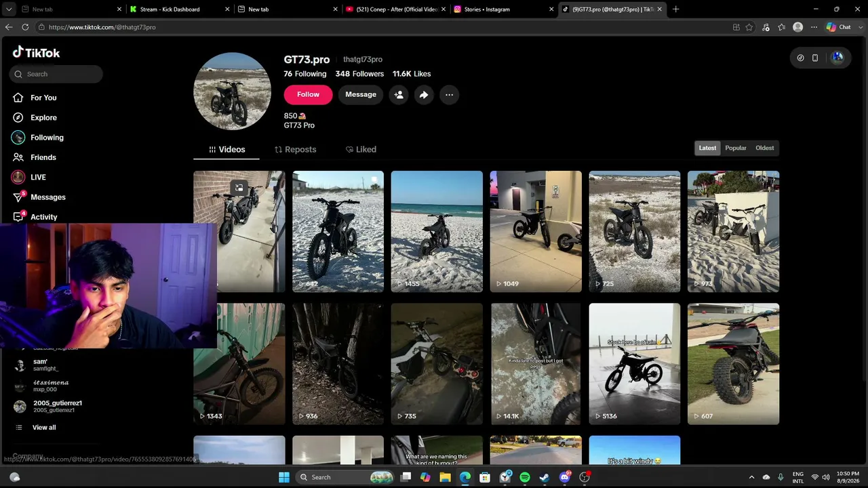Click the get app phone icon

pos(815,58)
